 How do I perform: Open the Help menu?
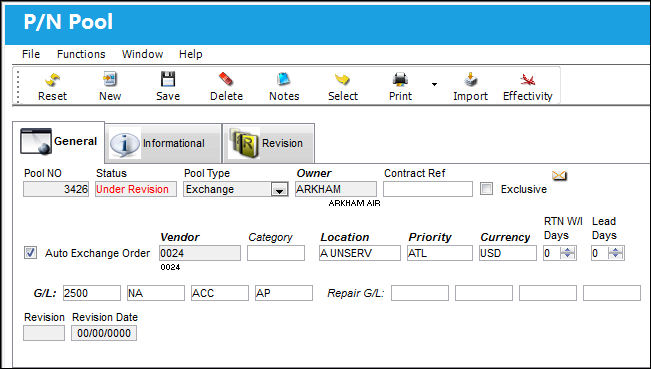pos(191,54)
